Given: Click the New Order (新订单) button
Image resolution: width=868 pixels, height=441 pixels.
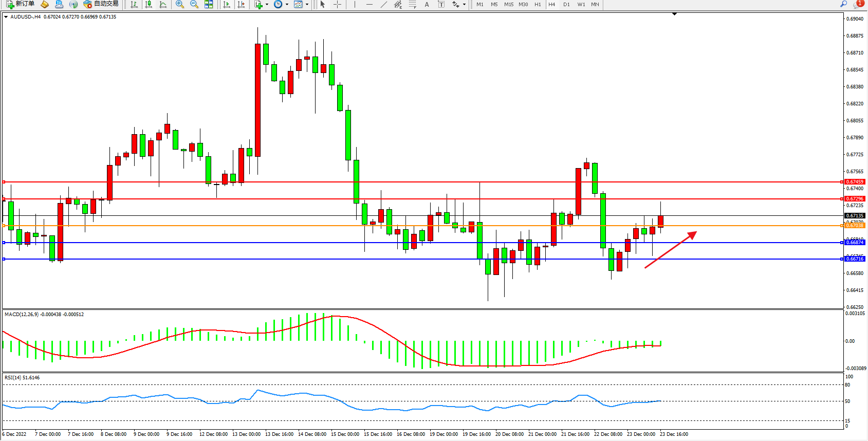Looking at the screenshot, I should click(21, 4).
